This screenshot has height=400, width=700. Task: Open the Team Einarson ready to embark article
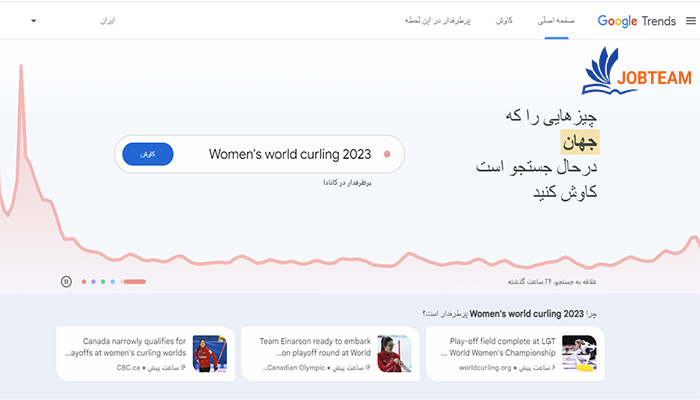330,354
